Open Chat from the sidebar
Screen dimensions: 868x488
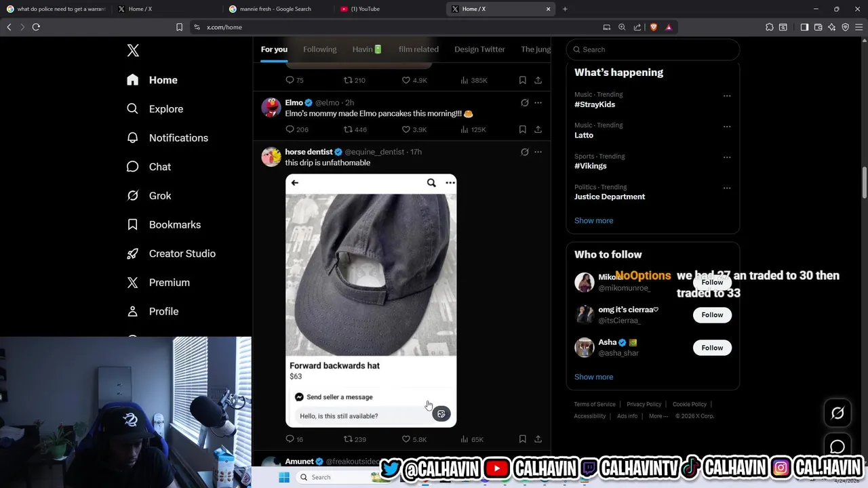pos(149,167)
